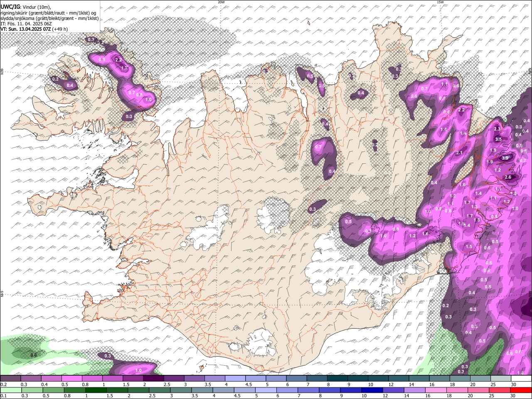Click the darkest purple 2 swatch in snow legend

click(x=153, y=379)
